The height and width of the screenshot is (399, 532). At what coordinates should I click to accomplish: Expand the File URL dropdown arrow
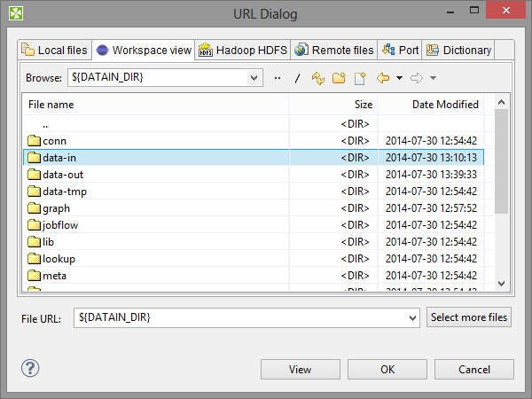pos(412,318)
